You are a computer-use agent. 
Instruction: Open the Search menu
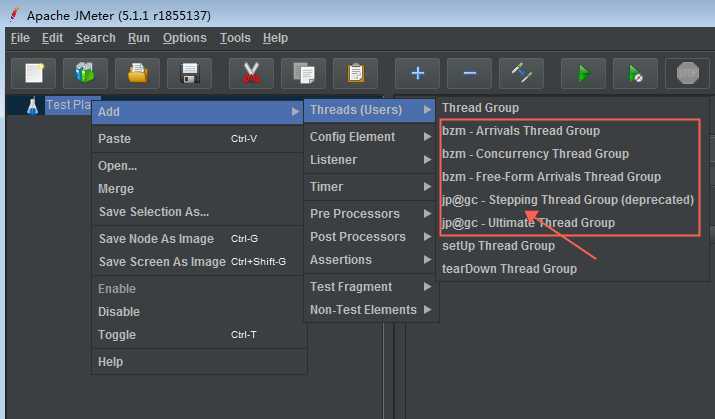(x=95, y=38)
